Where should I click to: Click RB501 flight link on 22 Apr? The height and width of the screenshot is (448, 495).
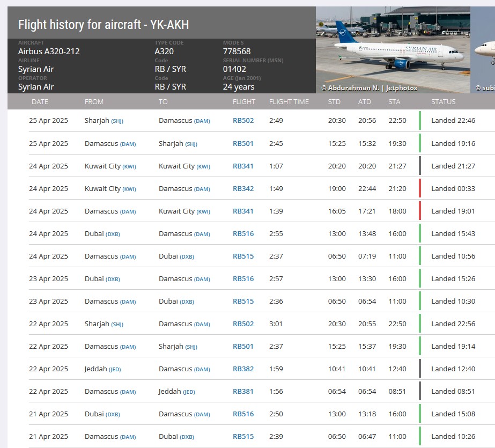click(243, 347)
